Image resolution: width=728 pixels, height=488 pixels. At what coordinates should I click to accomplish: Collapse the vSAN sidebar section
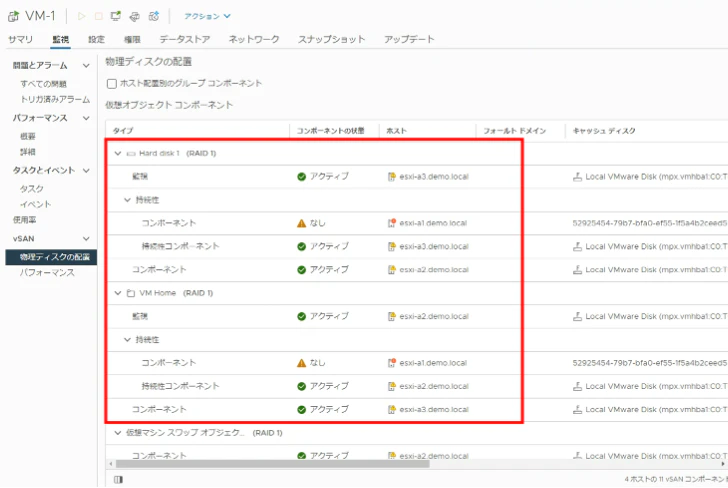point(86,239)
